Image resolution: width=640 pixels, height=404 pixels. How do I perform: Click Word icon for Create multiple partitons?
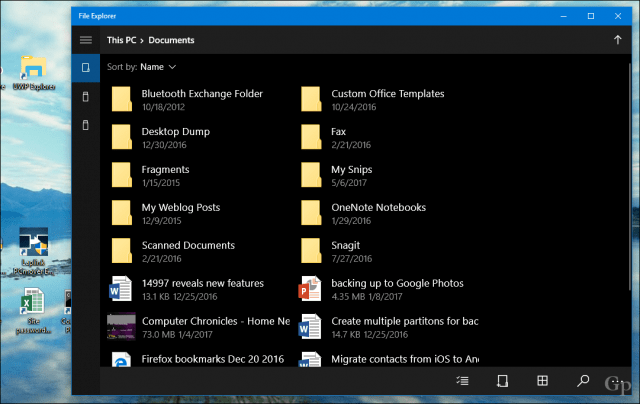tap(310, 326)
